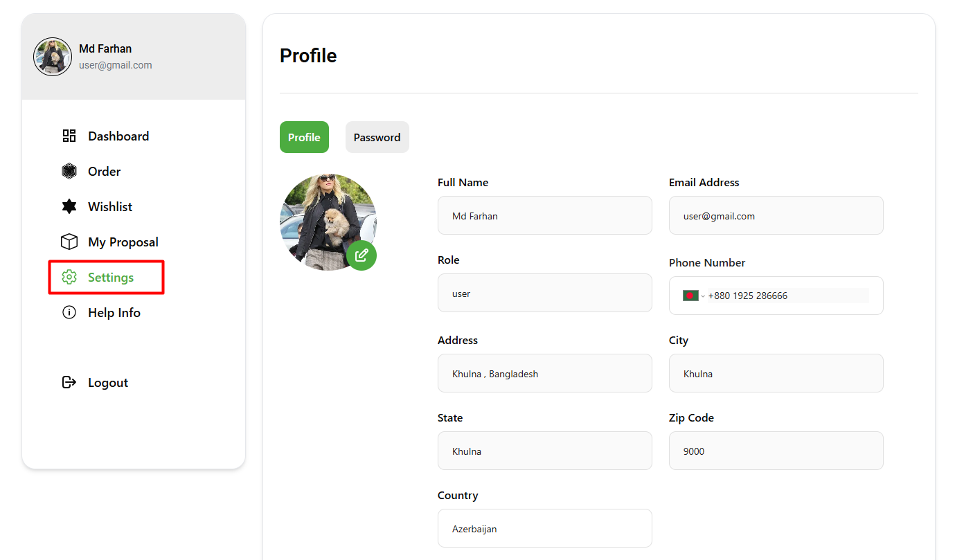This screenshot has width=955, height=560.
Task: Click the Wishlist star icon
Action: tap(69, 206)
